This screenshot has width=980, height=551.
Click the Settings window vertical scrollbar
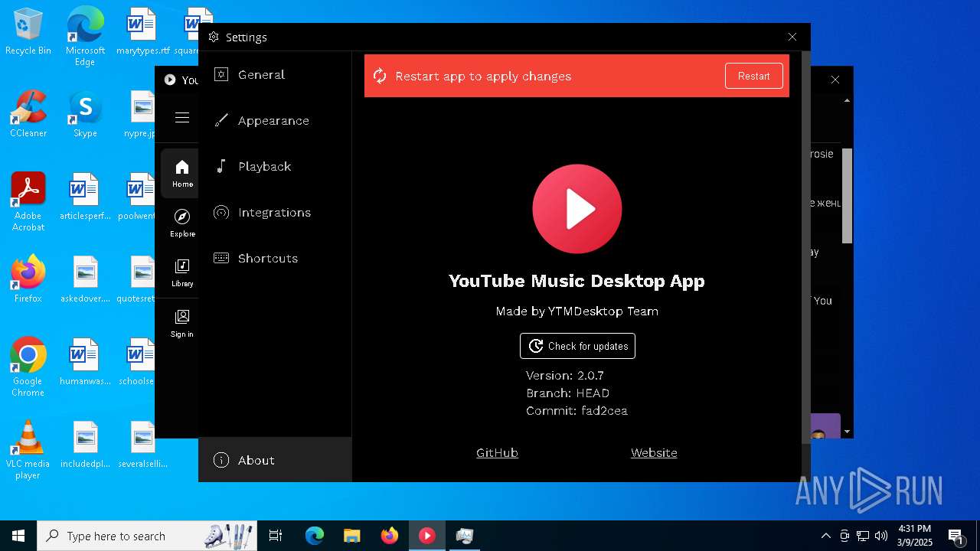805,247
